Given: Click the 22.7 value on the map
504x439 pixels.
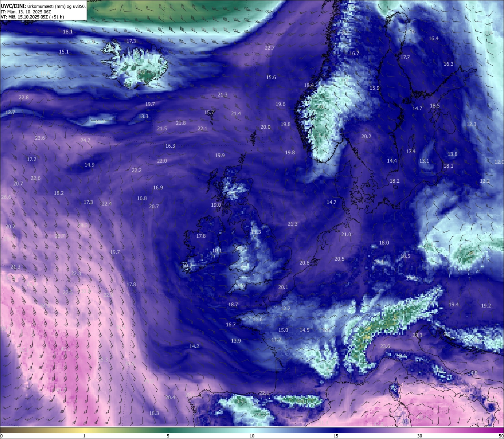Looking at the screenshot, I should pyautogui.click(x=269, y=48).
